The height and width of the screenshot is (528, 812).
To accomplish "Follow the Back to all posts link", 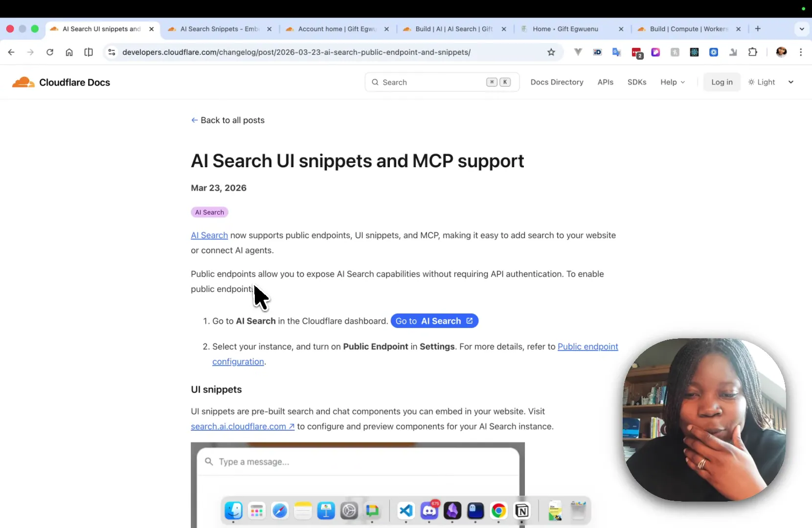I will click(228, 120).
